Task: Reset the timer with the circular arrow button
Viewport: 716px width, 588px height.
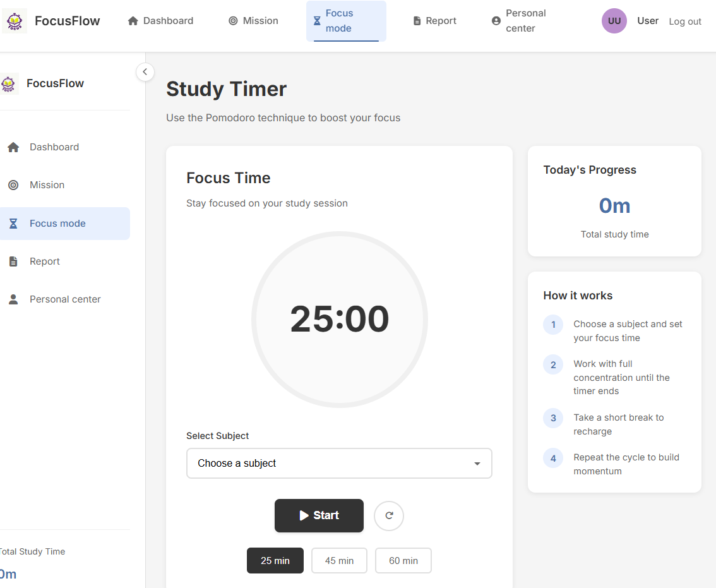Action: [x=388, y=516]
